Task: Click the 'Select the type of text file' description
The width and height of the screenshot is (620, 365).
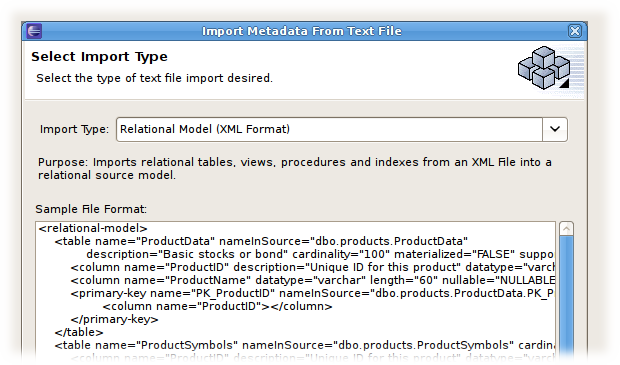Action: 154,78
